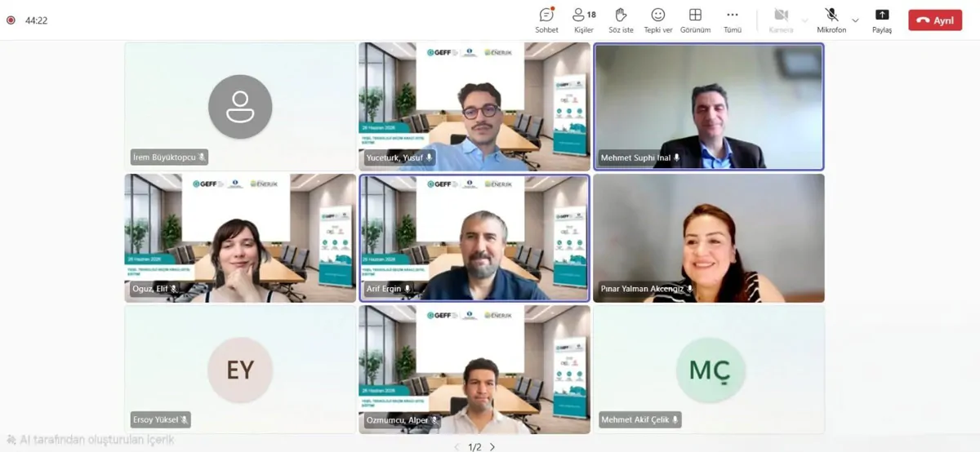Show the Kişiler participants list

tap(584, 20)
